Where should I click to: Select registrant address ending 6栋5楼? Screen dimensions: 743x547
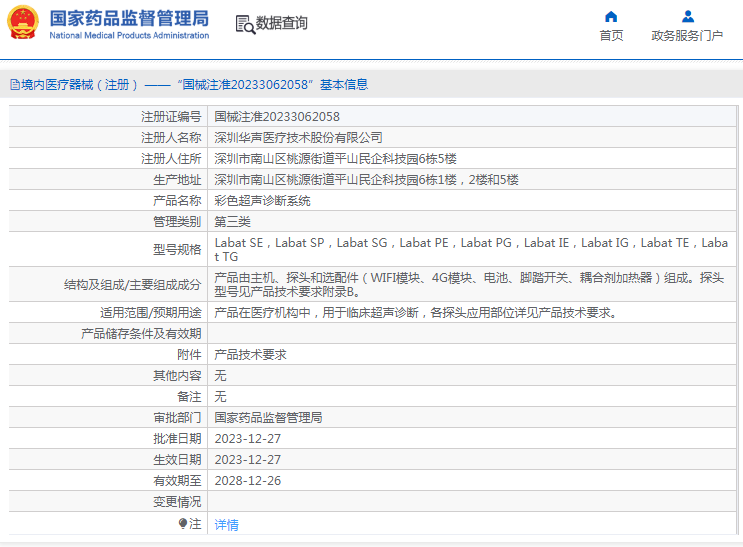[335, 158]
